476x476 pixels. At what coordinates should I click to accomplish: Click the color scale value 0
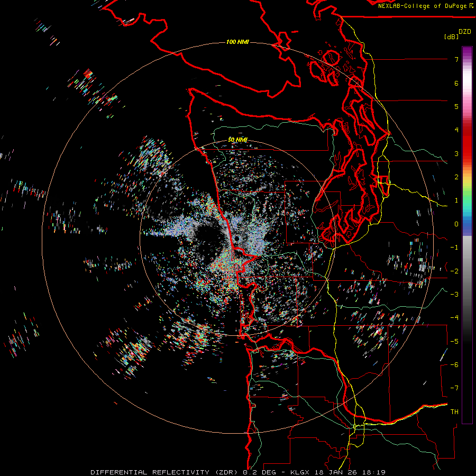(x=456, y=224)
